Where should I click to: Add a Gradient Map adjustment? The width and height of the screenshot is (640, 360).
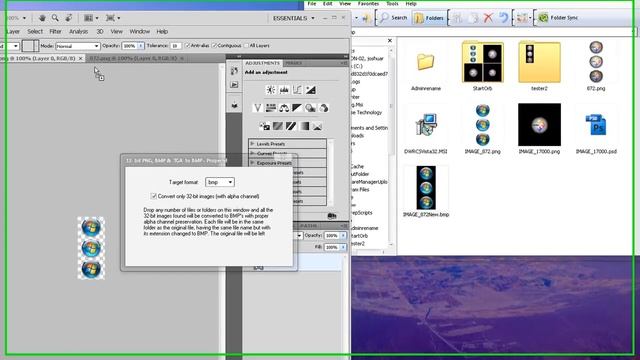(304, 126)
